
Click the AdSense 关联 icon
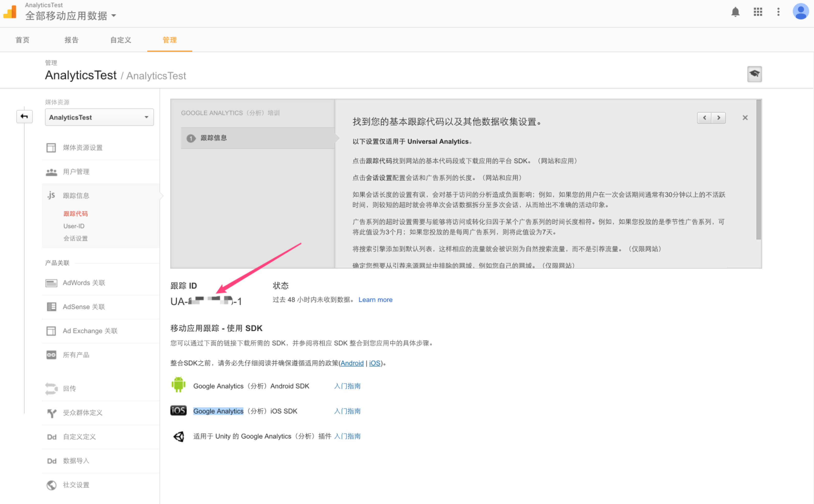pyautogui.click(x=51, y=307)
